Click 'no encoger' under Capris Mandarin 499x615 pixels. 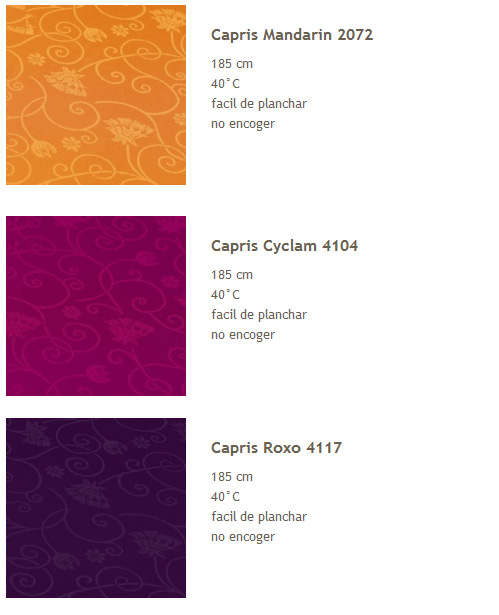point(243,124)
